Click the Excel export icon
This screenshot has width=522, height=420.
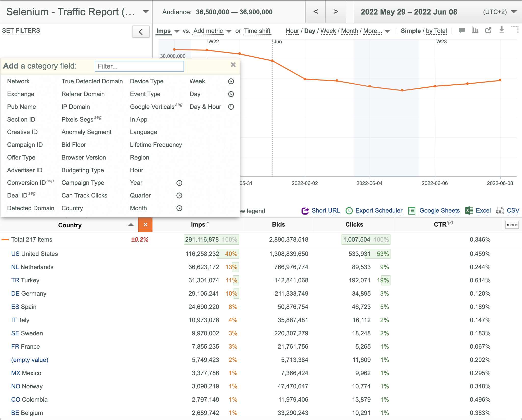469,211
